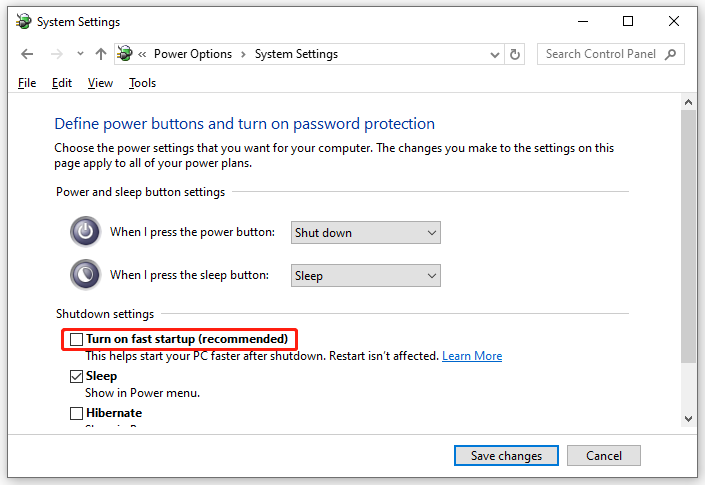Enable Turn on fast startup checkbox

click(76, 339)
